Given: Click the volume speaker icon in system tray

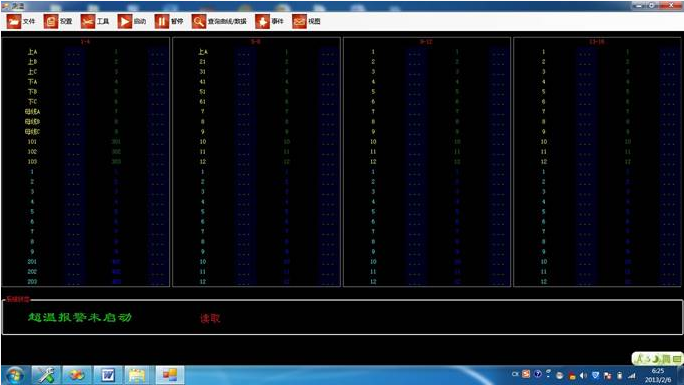Looking at the screenshot, I should tap(583, 375).
